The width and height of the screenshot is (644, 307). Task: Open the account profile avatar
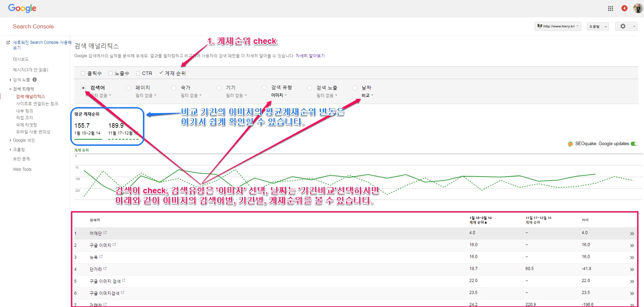(638, 8)
